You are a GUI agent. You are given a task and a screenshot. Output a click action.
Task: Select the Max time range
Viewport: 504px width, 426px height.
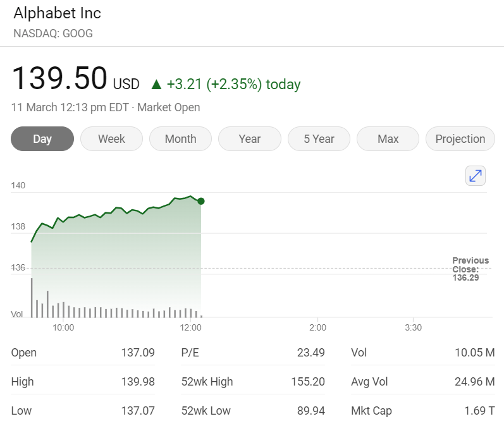click(x=388, y=139)
